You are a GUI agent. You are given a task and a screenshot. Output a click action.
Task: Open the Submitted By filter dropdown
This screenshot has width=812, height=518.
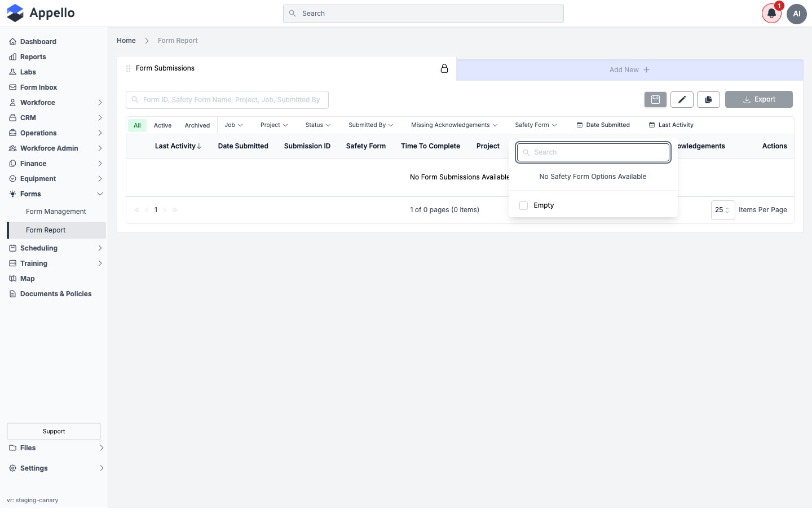tap(371, 125)
